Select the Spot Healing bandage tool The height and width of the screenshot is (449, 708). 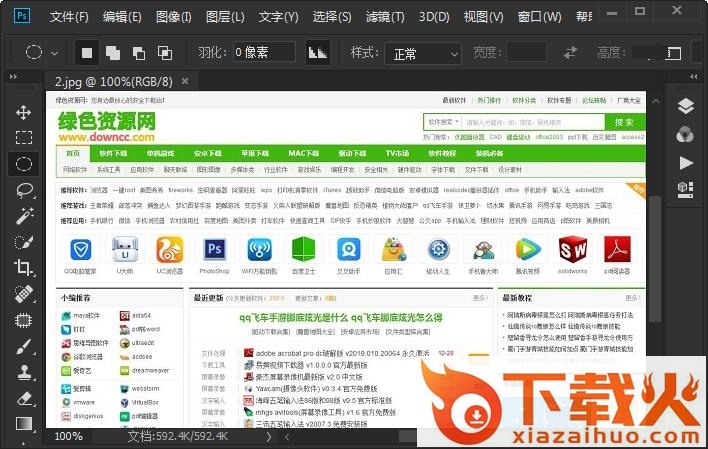click(x=24, y=294)
